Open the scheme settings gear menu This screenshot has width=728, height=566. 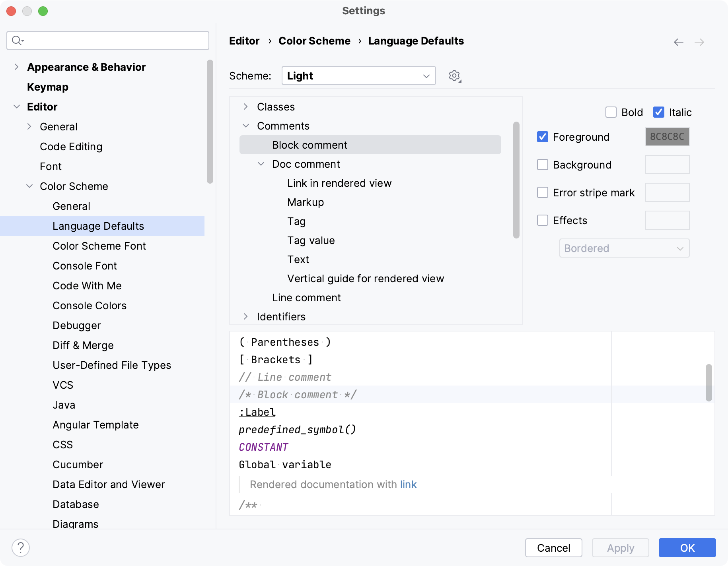pos(454,76)
